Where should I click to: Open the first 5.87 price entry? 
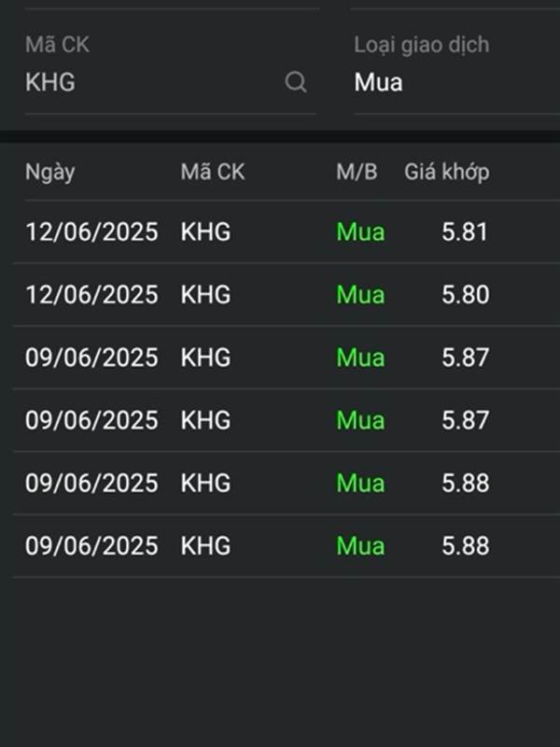click(x=465, y=358)
